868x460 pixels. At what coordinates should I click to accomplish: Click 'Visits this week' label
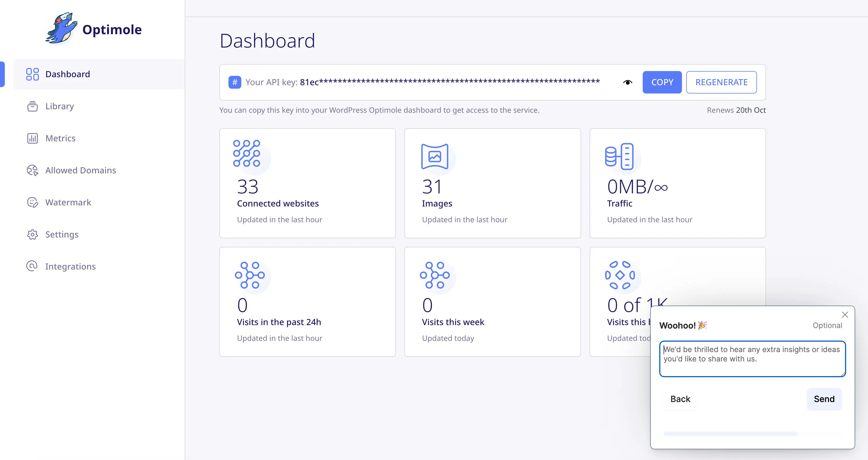(453, 322)
